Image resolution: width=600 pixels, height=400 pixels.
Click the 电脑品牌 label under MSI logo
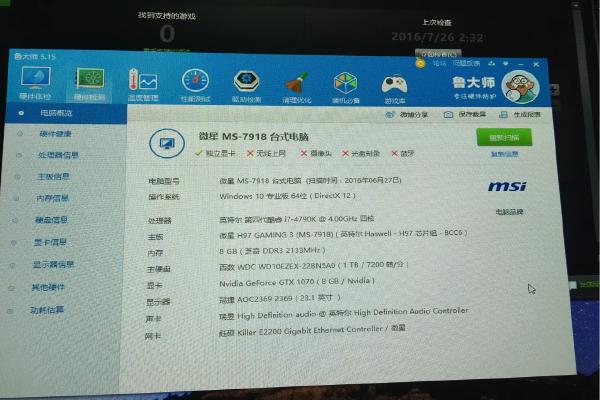509,212
